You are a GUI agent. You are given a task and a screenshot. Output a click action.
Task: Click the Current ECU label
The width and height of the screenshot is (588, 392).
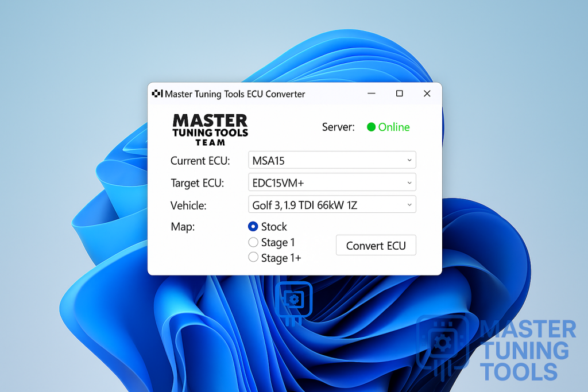tap(200, 161)
